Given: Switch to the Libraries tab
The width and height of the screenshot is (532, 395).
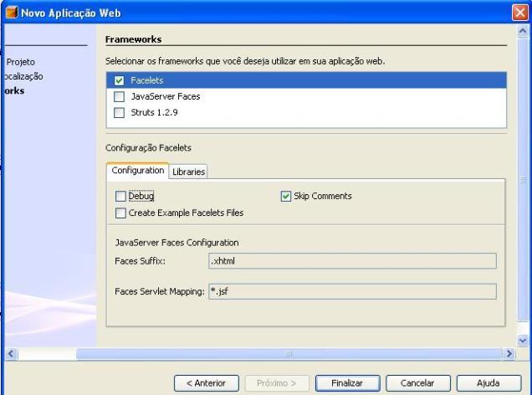Looking at the screenshot, I should point(189,171).
